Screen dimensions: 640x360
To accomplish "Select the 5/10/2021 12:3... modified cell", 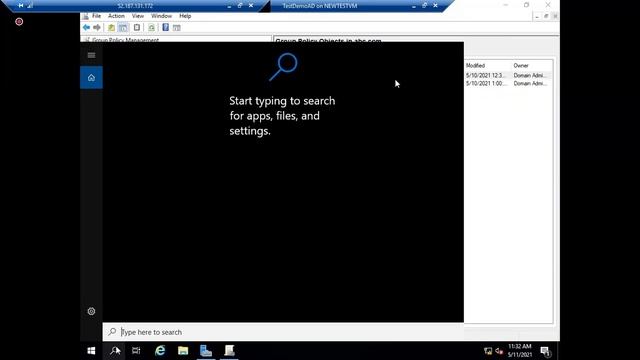I will [486, 76].
